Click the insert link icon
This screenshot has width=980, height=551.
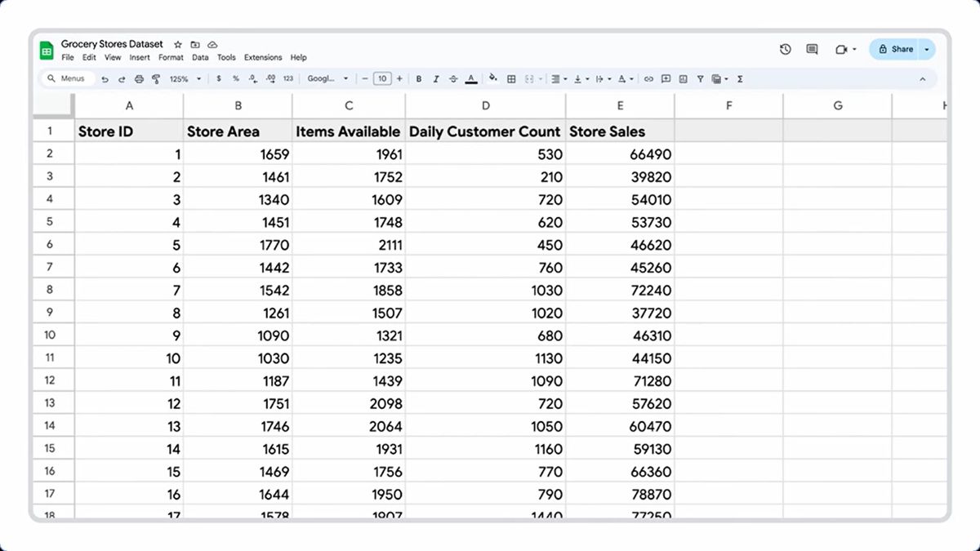click(x=648, y=79)
